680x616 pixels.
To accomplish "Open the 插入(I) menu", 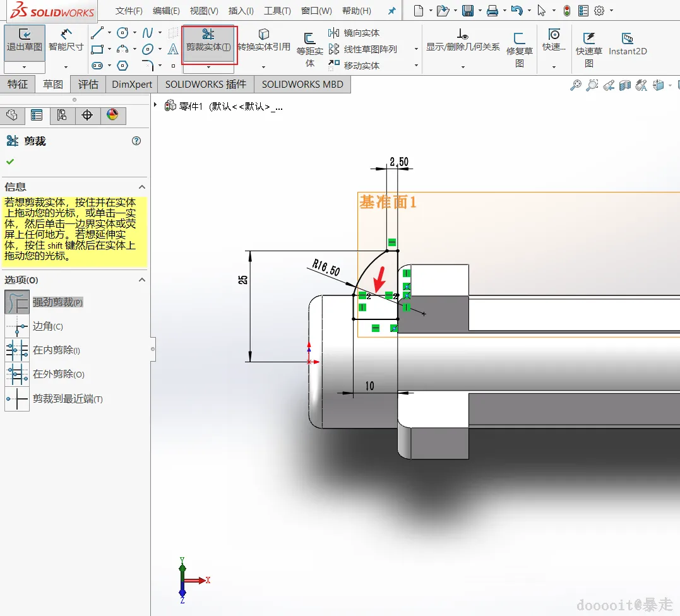I will click(x=241, y=11).
